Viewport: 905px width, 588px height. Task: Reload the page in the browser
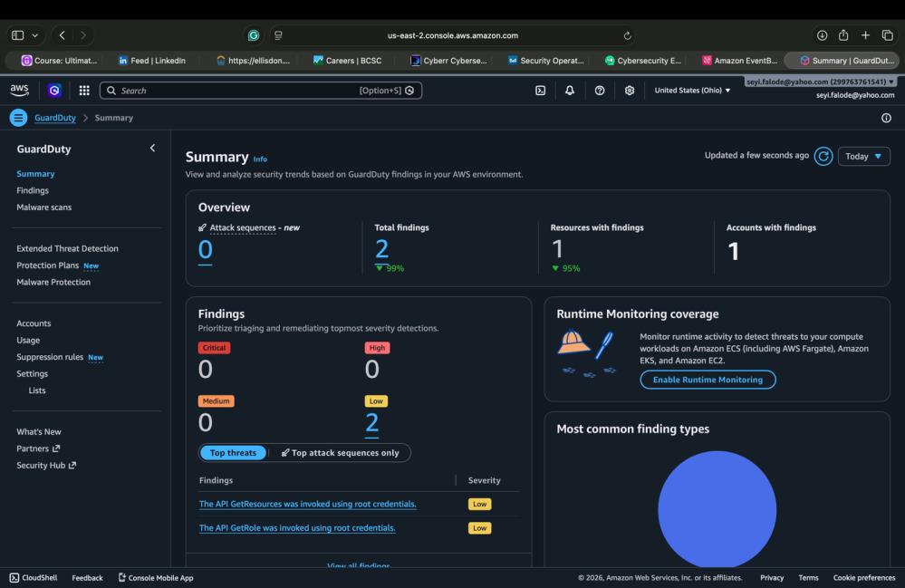click(x=628, y=35)
